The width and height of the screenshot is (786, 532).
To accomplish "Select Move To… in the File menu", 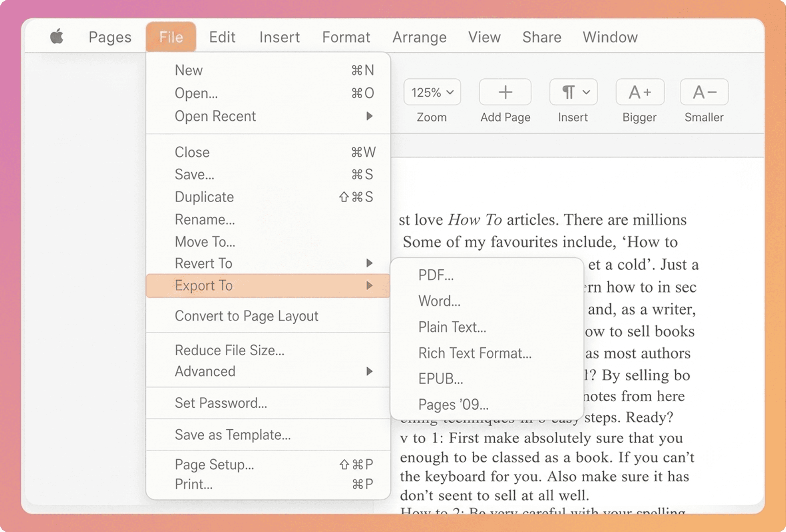I will 268,241.
